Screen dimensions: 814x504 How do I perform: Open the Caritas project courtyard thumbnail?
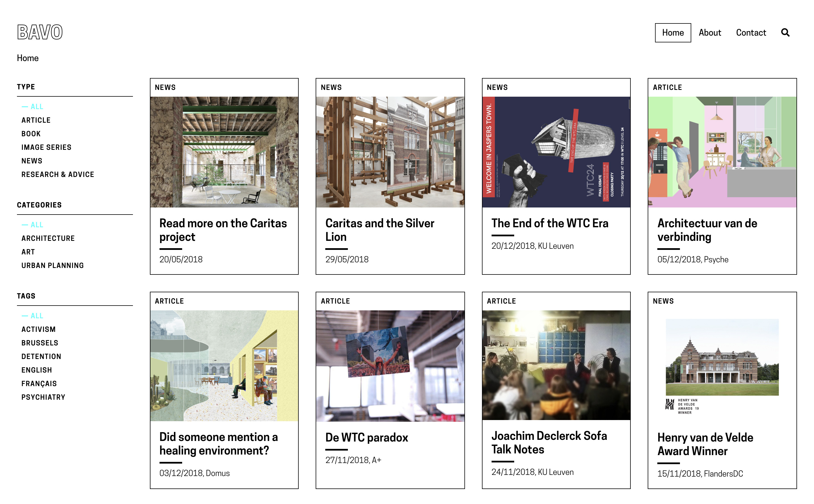(x=224, y=152)
